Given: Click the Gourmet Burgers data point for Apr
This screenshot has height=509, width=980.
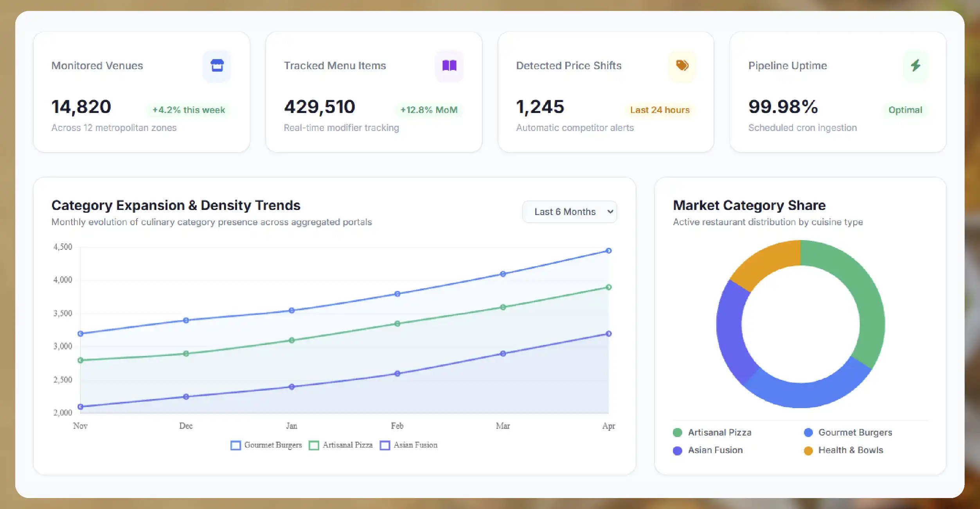Looking at the screenshot, I should click(608, 251).
